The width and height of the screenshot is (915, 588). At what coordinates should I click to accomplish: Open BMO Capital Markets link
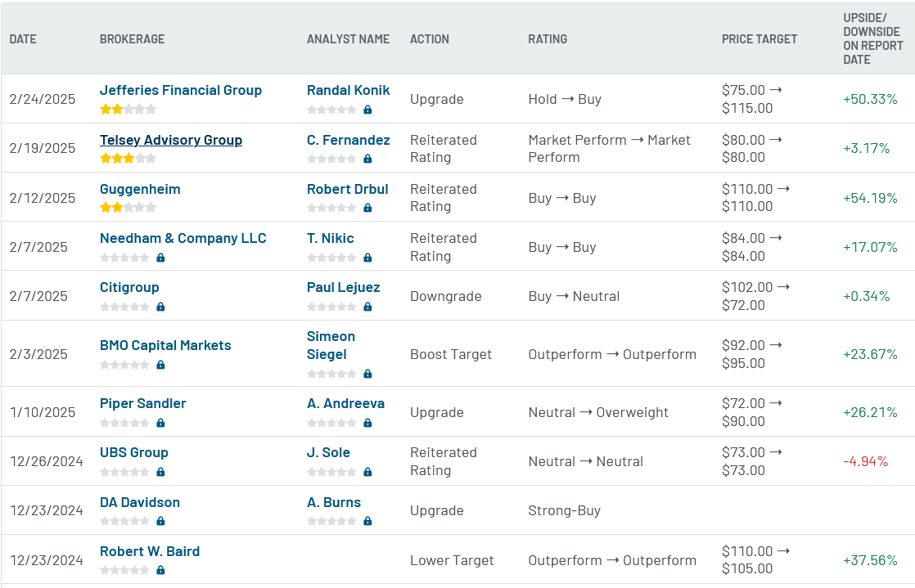point(165,345)
